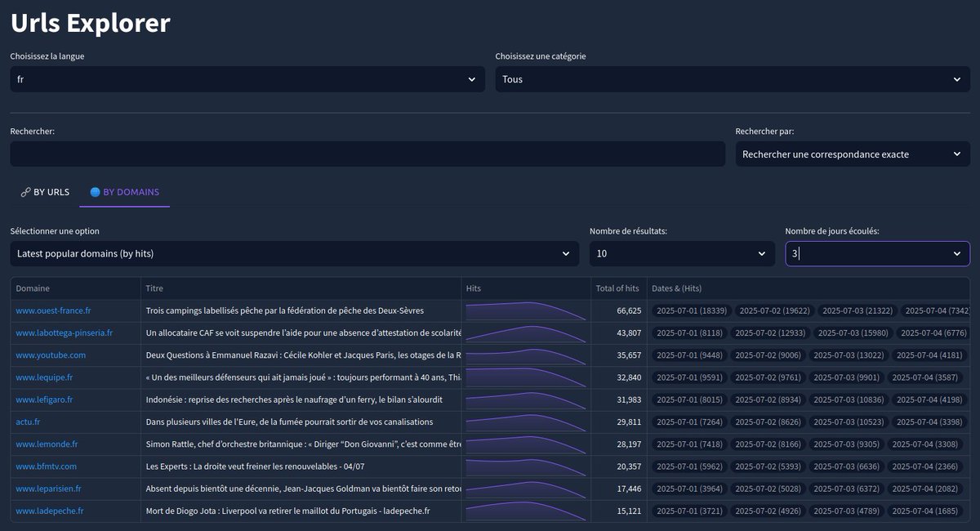The image size is (980, 531).
Task: Click the total hits value 66,625
Action: point(629,310)
